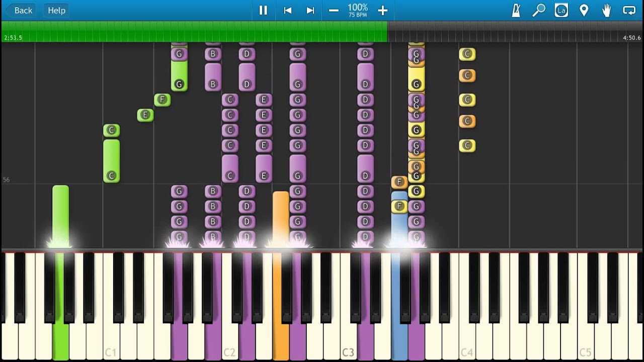
Task: Click the yellow F note block
Action: point(399,206)
